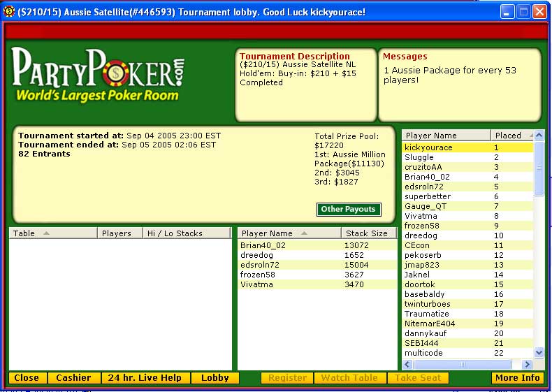The height and width of the screenshot is (392, 552).
Task: Open the Cashier
Action: click(x=74, y=378)
